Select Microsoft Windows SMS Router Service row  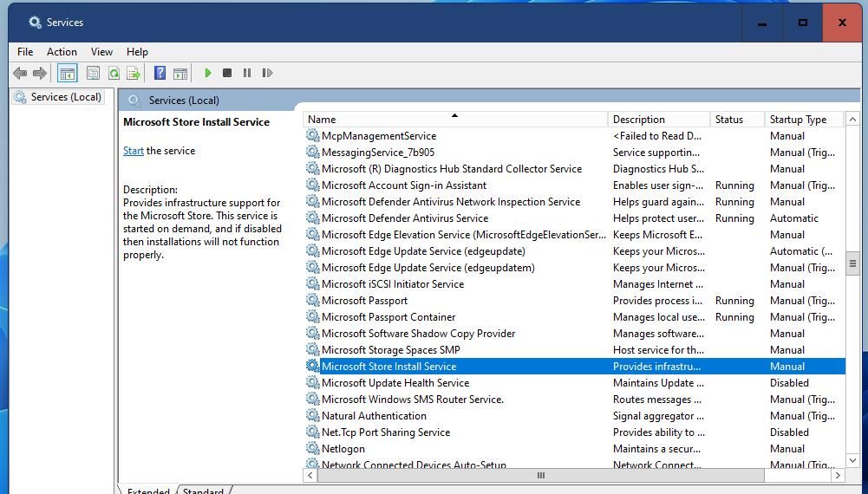574,399
